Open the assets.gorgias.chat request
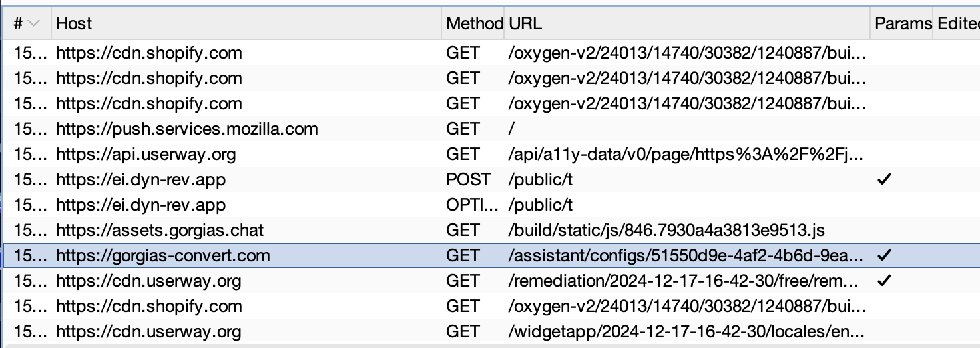Screen dimensions: 980x348 click(160, 231)
